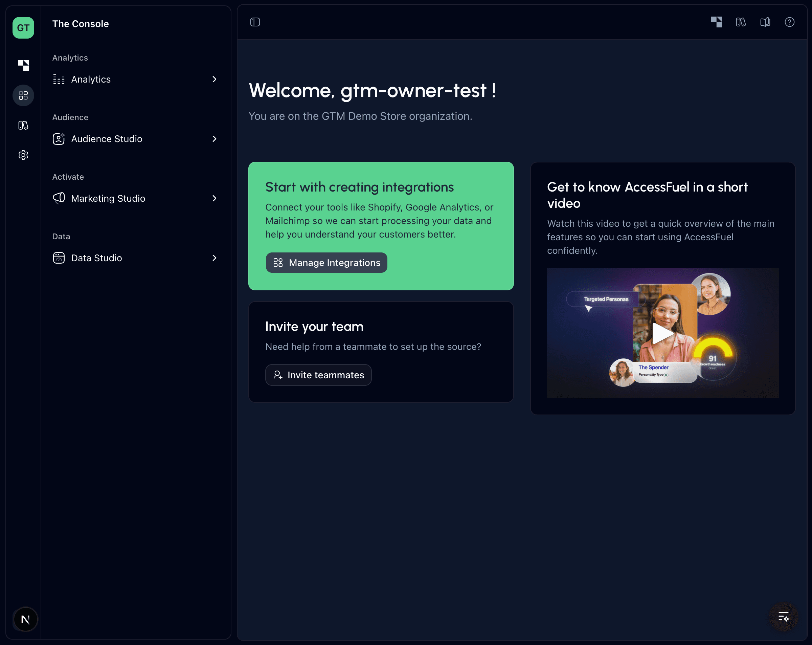The image size is (812, 645).
Task: Click the Manage Integrations button
Action: [x=326, y=263]
